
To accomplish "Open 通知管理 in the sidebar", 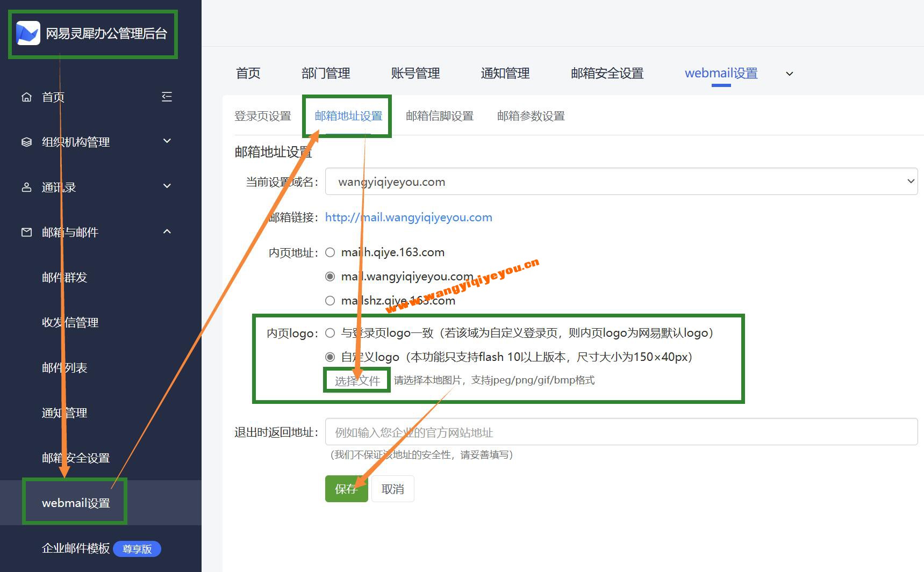I will [65, 413].
